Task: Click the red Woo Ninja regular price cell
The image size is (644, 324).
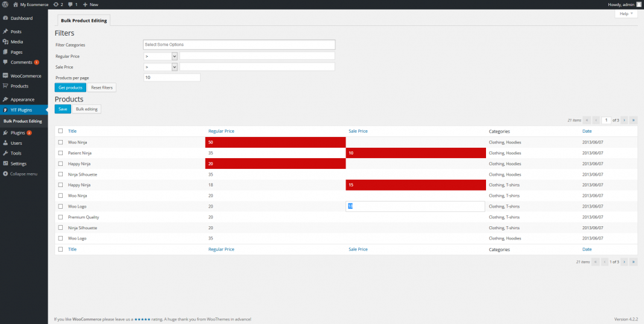Action: [x=275, y=142]
